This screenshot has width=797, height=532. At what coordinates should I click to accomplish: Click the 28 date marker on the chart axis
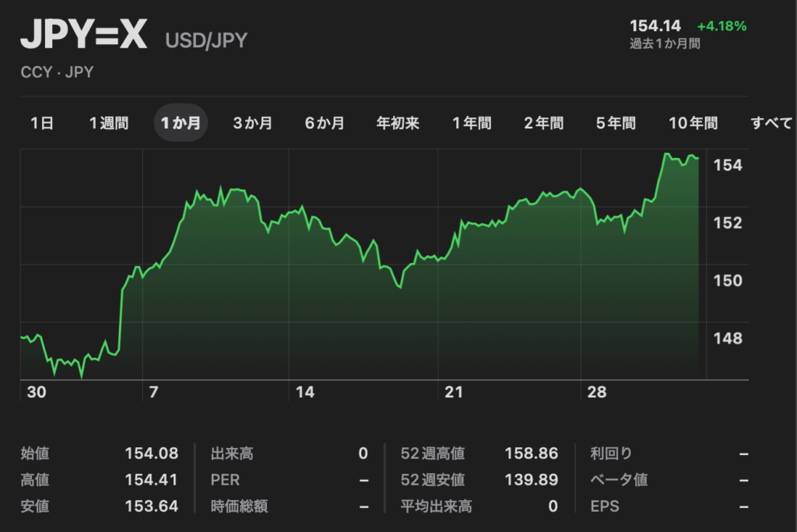click(597, 392)
